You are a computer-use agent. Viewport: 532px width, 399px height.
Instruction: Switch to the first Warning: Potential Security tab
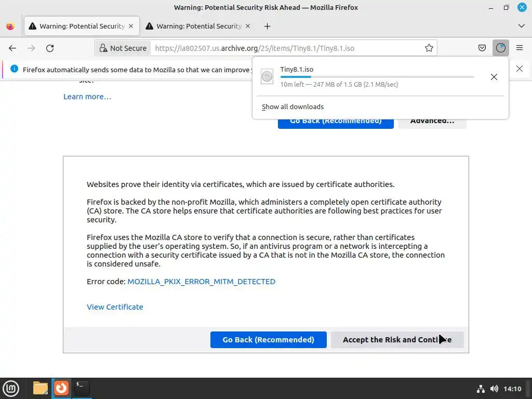(82, 26)
